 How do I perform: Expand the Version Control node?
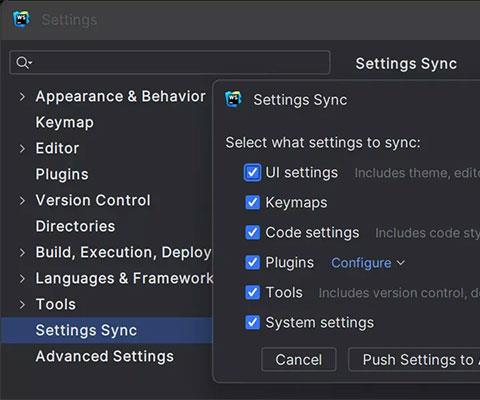[x=22, y=201]
